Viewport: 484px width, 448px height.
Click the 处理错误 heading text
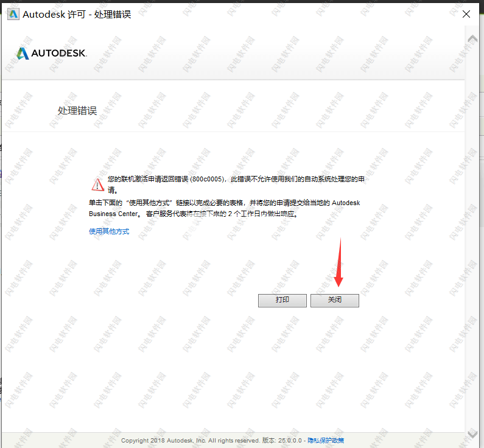[77, 110]
